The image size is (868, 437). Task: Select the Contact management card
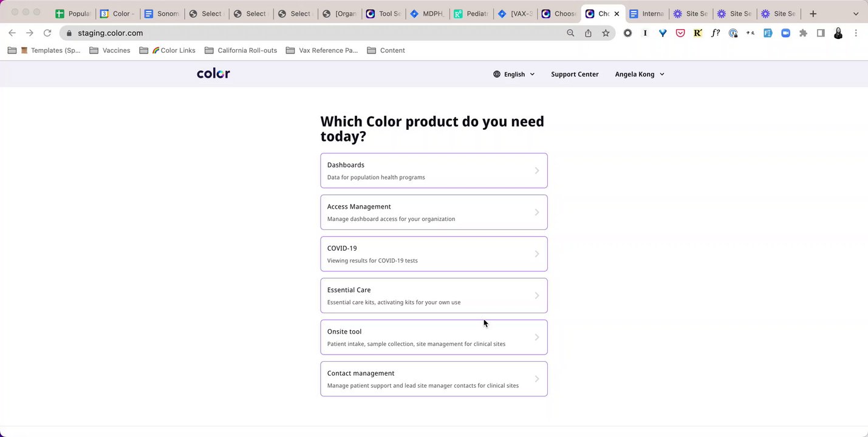434,379
